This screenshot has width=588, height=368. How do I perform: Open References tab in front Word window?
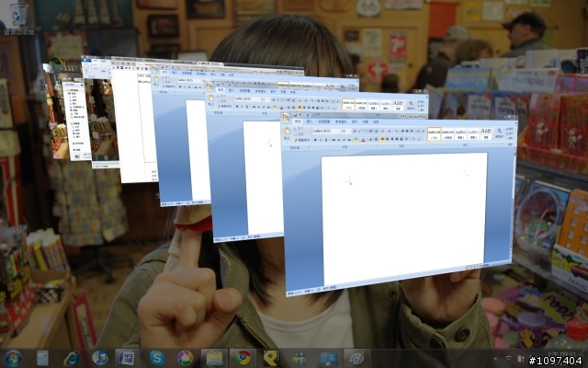[x=341, y=121]
